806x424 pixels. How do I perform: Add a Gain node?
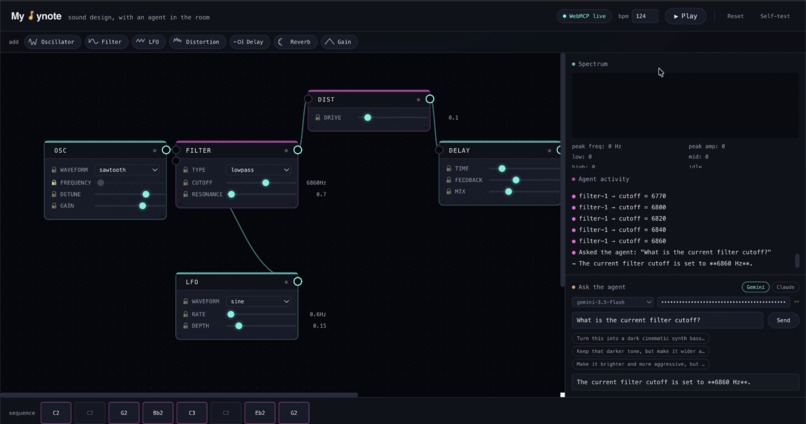pos(339,42)
